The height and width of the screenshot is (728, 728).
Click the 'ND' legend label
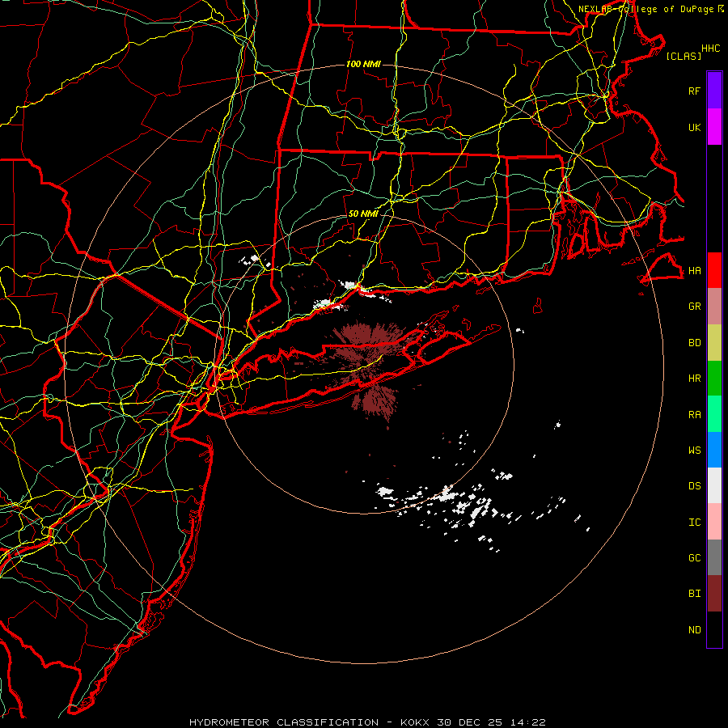pos(694,630)
